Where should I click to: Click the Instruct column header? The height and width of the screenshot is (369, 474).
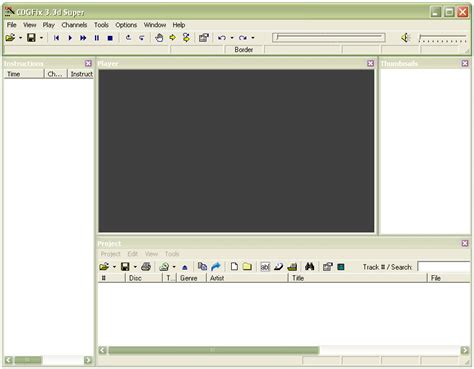81,74
